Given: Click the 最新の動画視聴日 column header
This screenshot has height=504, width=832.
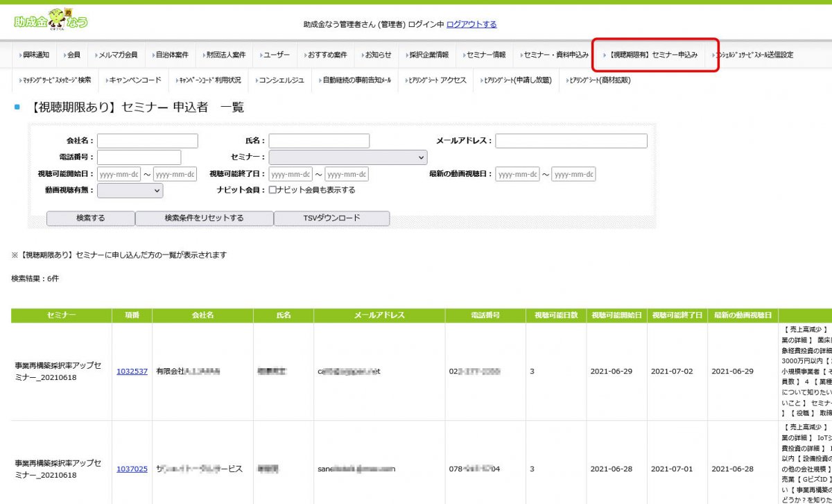Looking at the screenshot, I should [x=743, y=315].
